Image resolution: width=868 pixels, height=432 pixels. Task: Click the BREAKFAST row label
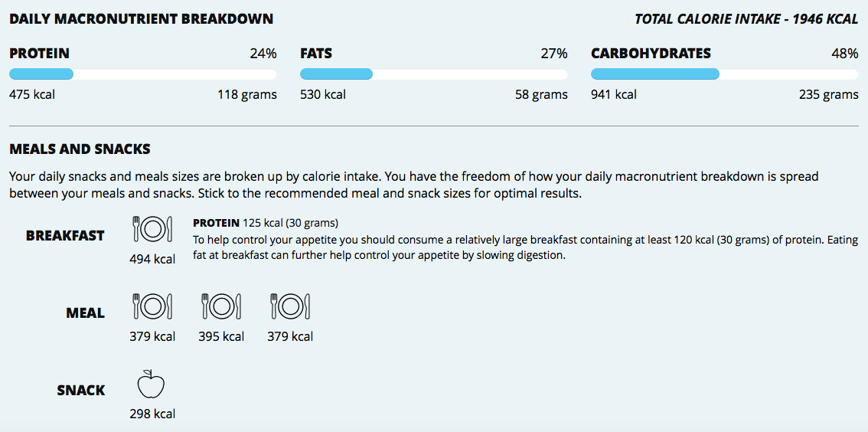click(65, 236)
